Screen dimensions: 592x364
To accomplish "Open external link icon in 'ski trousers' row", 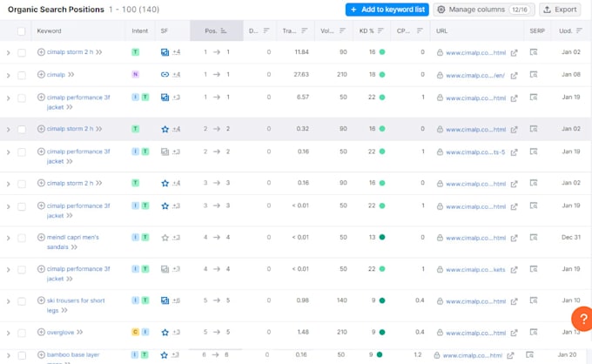I will (x=514, y=301).
